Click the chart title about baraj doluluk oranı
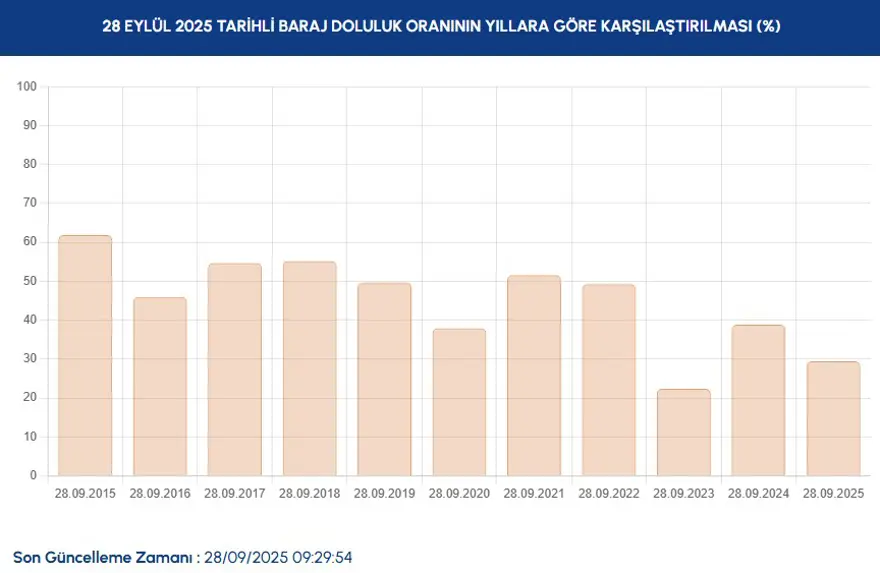This screenshot has height=573, width=880. 440,27
